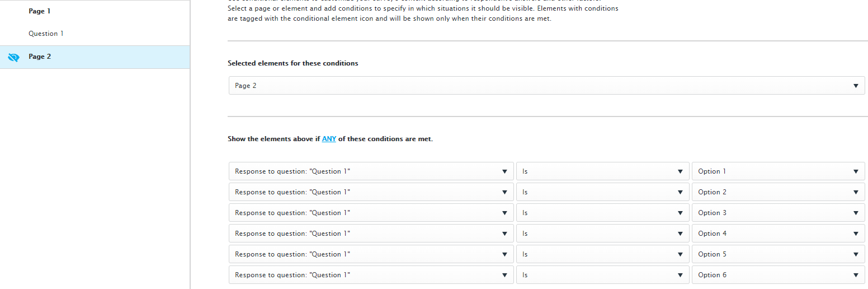Image resolution: width=868 pixels, height=289 pixels.
Task: Open the Is operator dropdown for Option 6
Action: pos(603,275)
